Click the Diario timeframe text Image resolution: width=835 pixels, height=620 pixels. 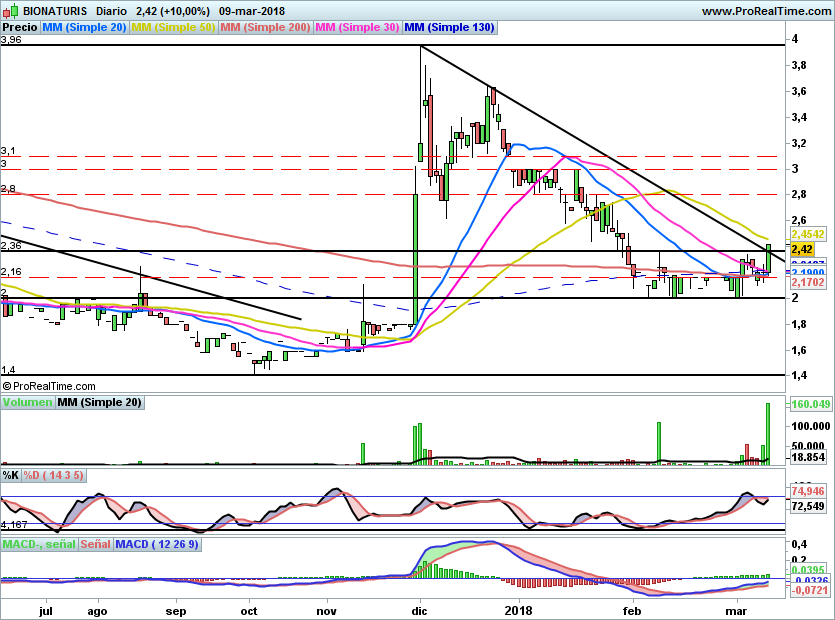pos(111,11)
